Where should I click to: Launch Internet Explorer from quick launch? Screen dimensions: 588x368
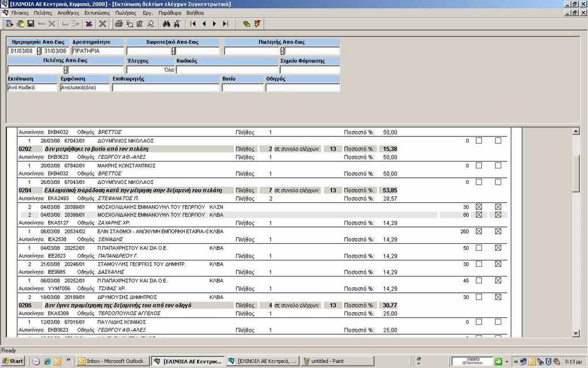coord(47,361)
